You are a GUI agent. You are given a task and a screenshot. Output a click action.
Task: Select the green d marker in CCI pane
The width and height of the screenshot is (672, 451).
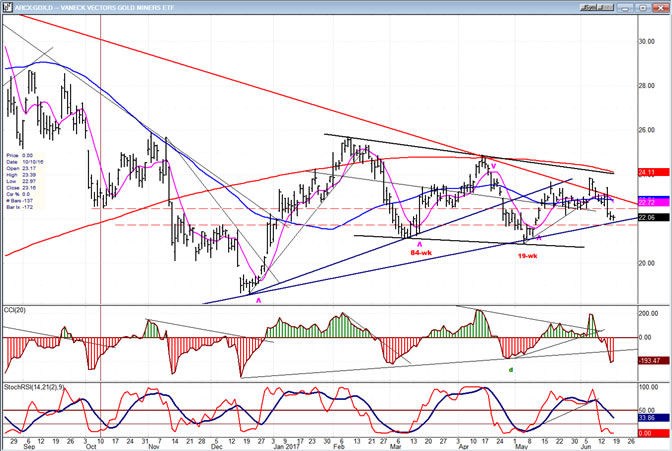(510, 370)
